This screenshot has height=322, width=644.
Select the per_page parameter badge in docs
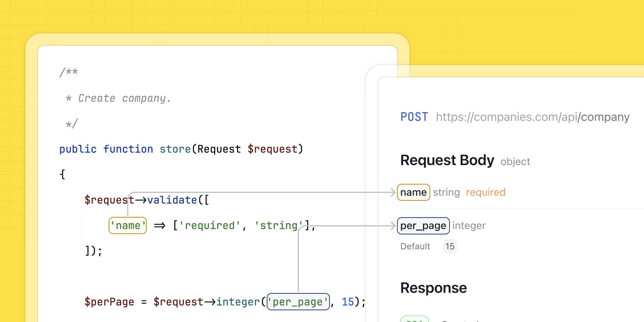coord(423,226)
